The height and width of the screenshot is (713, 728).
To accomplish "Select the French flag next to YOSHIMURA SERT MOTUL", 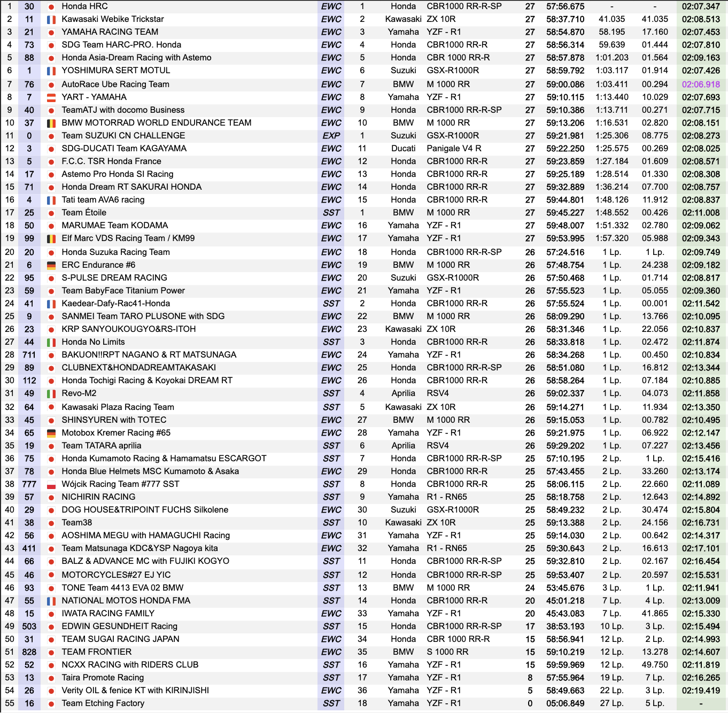I will [x=51, y=71].
